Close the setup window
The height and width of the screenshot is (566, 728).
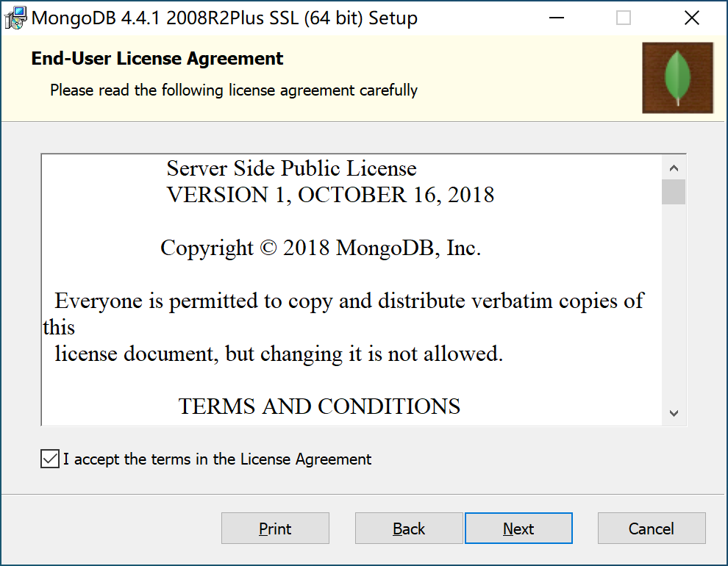click(692, 18)
